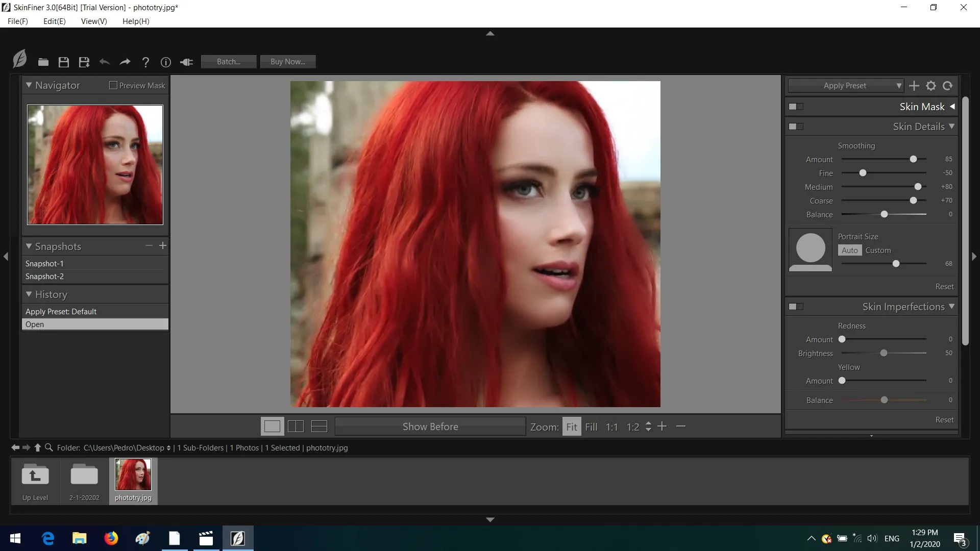980x551 pixels.
Task: Switch to top-bottom split view layout
Action: point(319,427)
